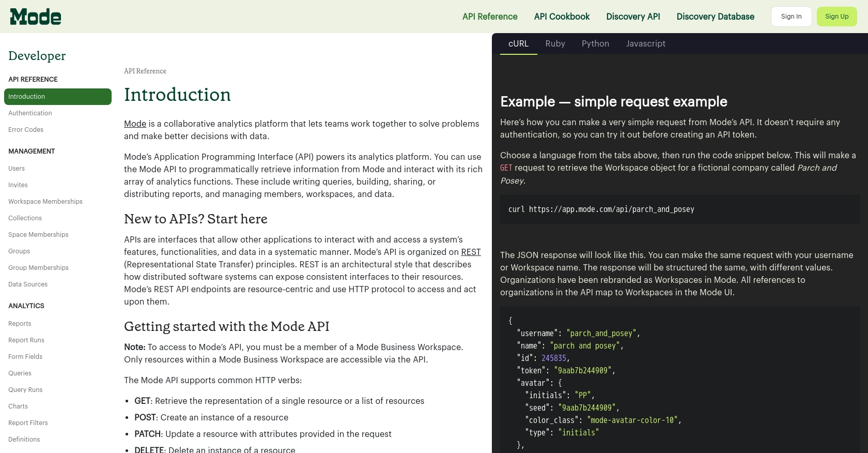Open Groups in the sidebar
The width and height of the screenshot is (868, 453).
point(19,251)
